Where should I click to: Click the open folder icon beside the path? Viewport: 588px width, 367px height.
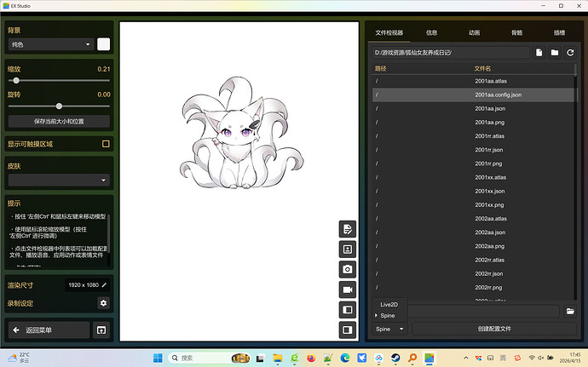[555, 53]
